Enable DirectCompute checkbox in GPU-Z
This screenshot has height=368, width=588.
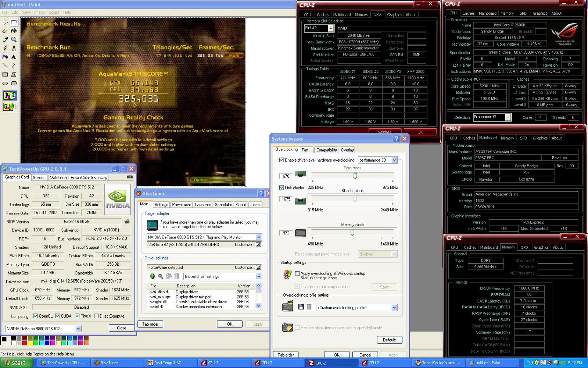click(x=96, y=316)
